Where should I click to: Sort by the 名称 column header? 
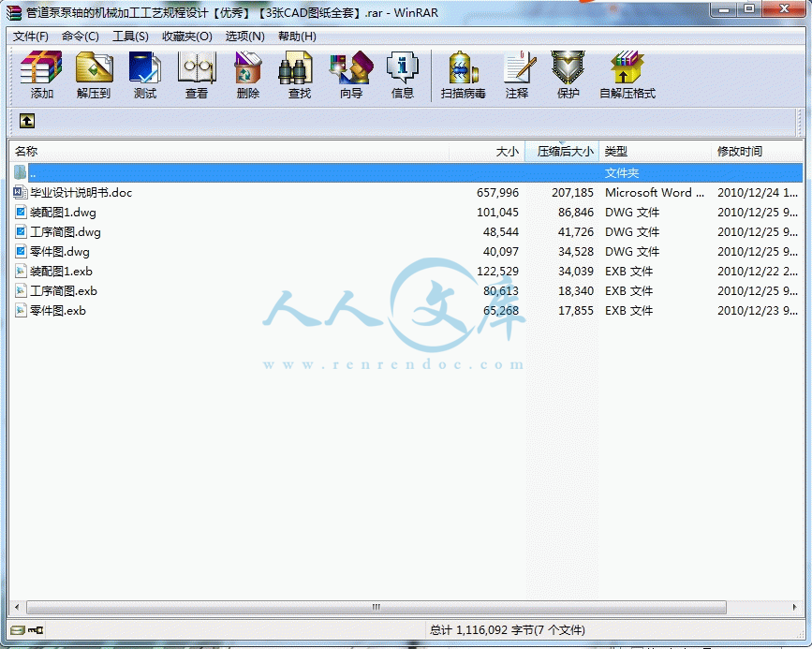[x=229, y=151]
